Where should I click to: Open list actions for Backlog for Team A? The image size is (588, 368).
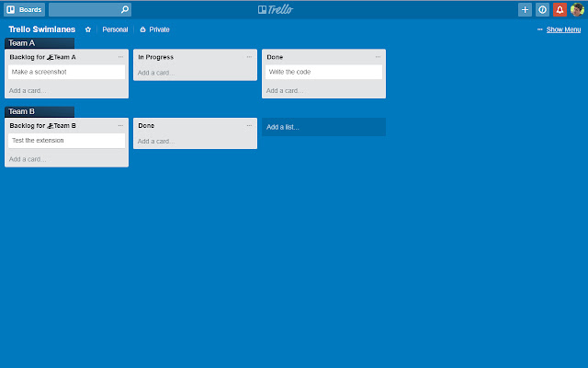point(120,57)
